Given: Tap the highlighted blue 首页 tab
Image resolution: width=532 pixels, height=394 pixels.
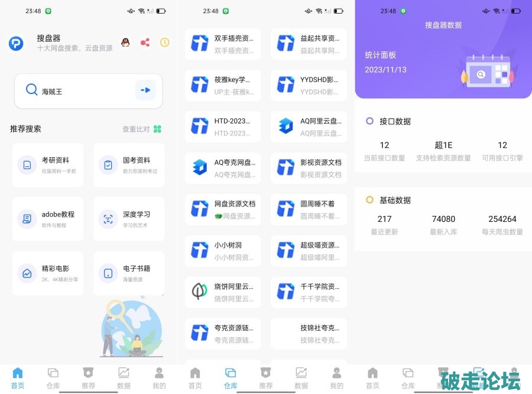Looking at the screenshot, I should click(x=18, y=377).
